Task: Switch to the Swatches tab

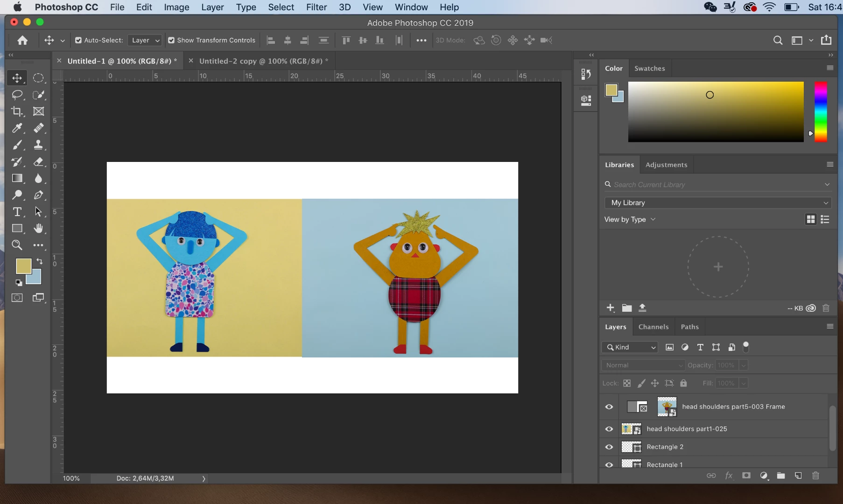Action: [649, 68]
